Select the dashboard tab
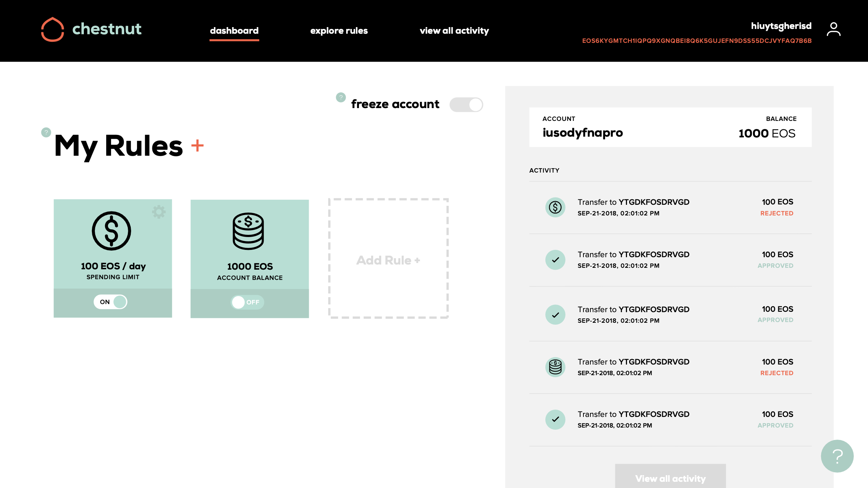868x488 pixels. click(234, 31)
